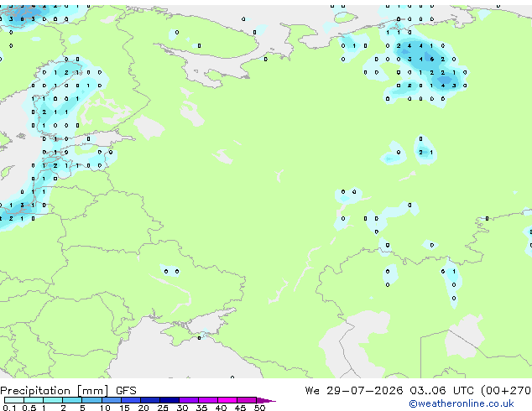Click the '6' precipitation value on the map
532x411 pixels.
[431, 59]
